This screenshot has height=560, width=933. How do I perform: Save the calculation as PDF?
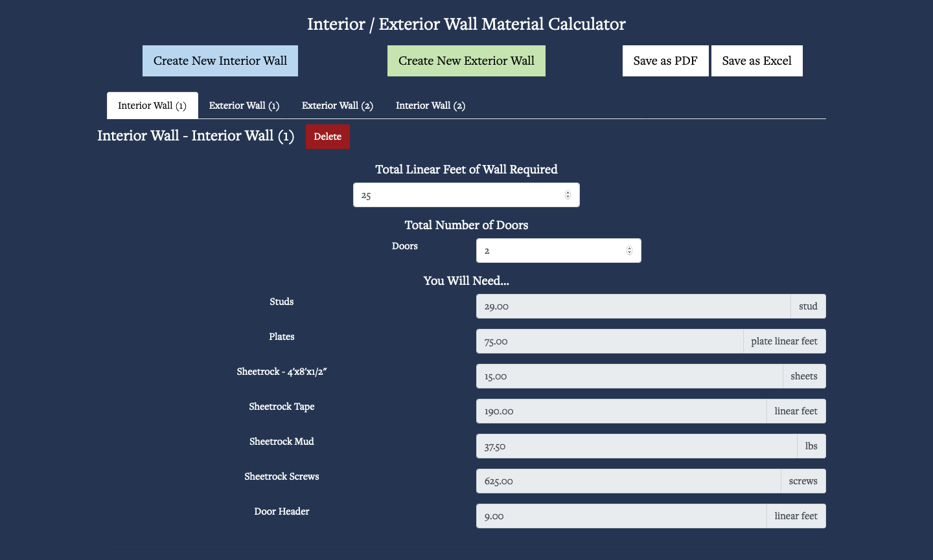(665, 61)
